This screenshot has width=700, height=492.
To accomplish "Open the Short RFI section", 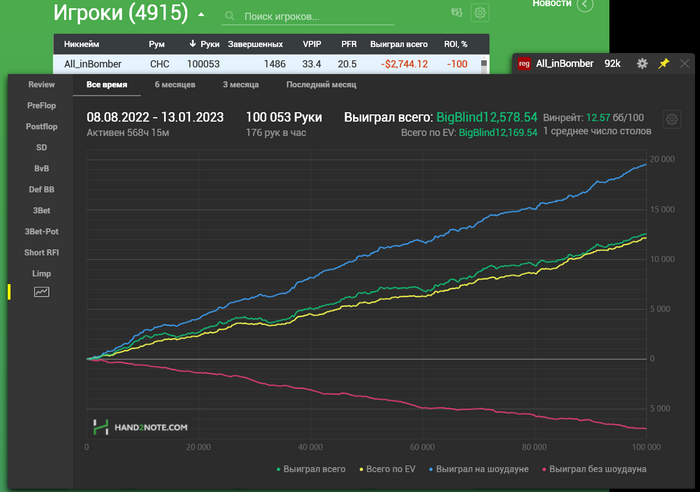I will click(42, 252).
